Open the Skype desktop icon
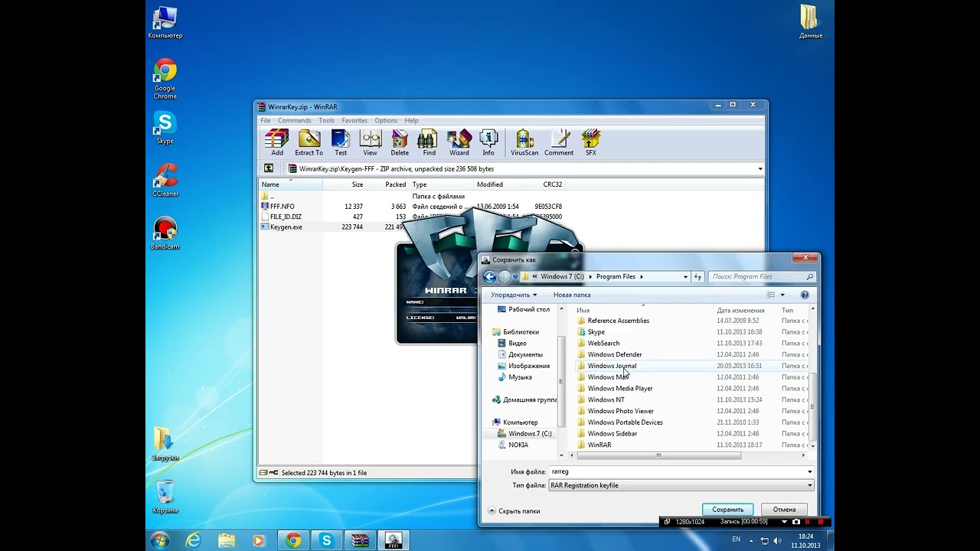 (165, 127)
